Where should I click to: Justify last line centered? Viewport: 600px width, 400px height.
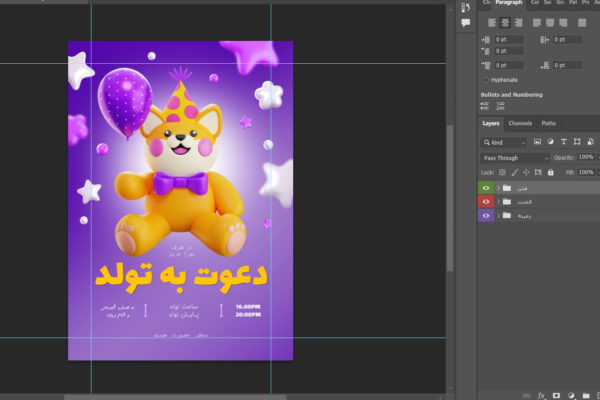coord(550,23)
